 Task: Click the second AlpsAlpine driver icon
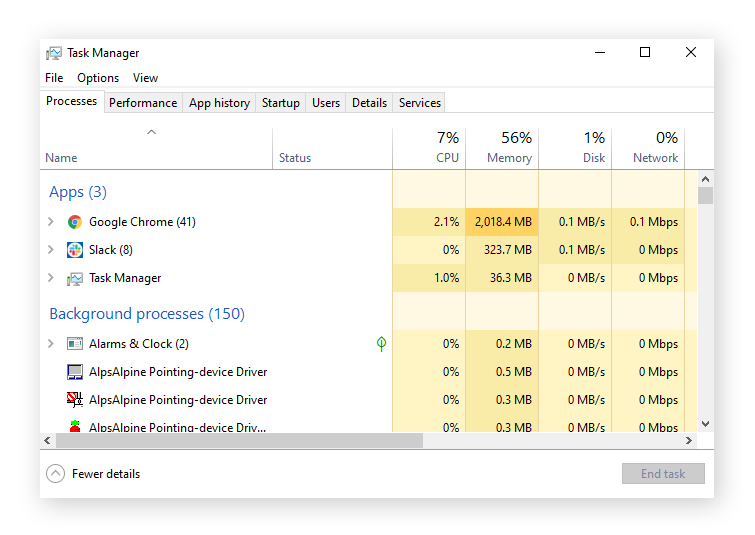75,400
